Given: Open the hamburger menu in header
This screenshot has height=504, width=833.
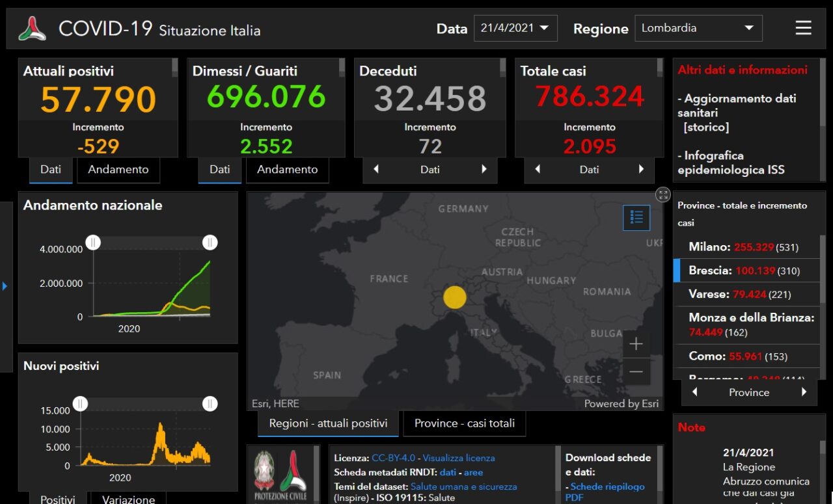Looking at the screenshot, I should 803,28.
